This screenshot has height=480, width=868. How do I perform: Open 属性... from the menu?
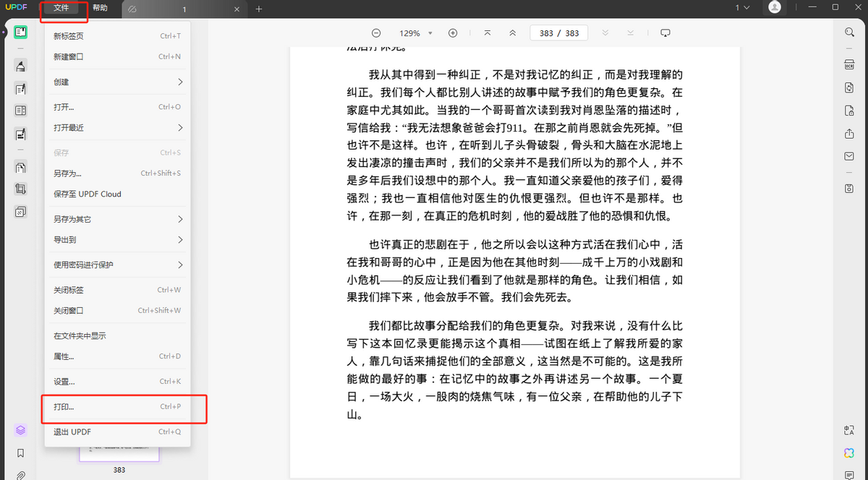[x=117, y=356]
